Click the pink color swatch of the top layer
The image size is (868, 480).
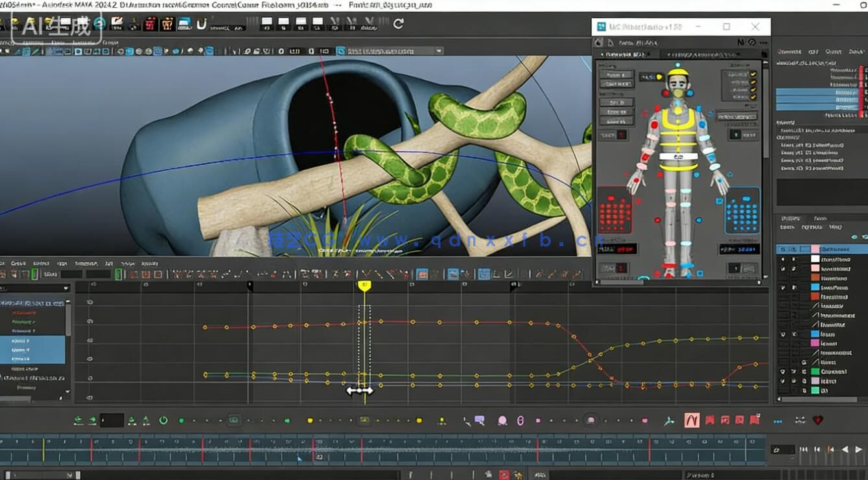[x=815, y=249]
